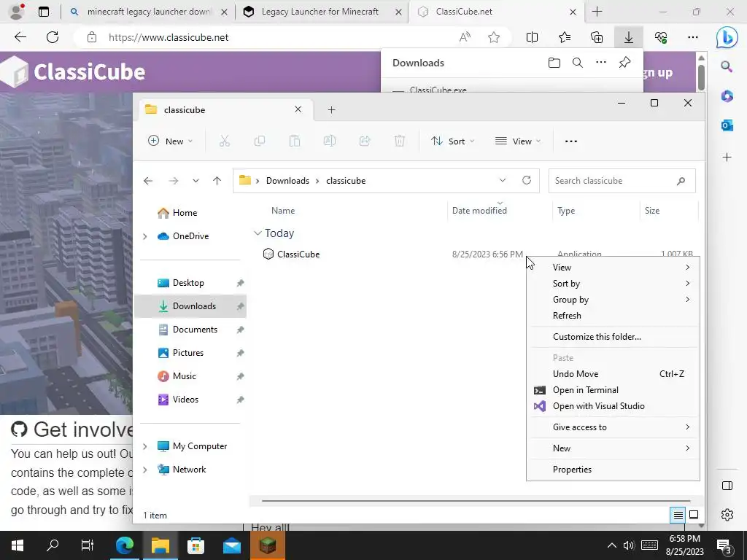Expand My Computer in navigation pane
747x560 pixels.
tap(145, 446)
